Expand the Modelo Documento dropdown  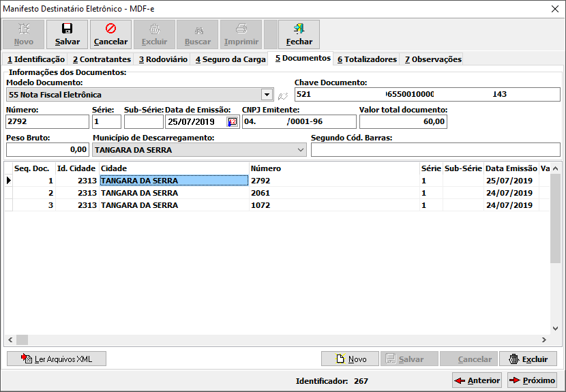267,95
